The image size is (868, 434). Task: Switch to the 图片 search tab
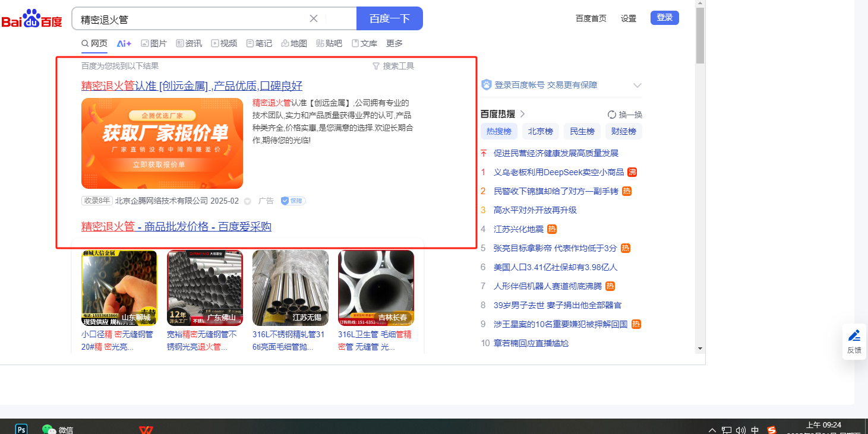[x=153, y=43]
